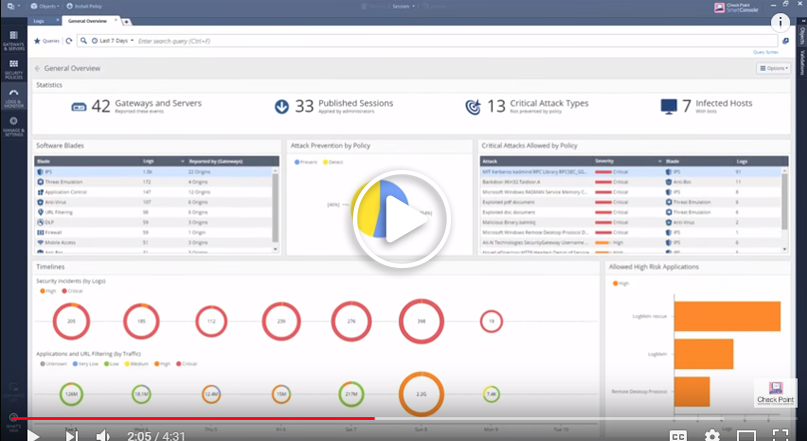Click the icon right of search field
This screenshot has width=807, height=441.
tap(785, 41)
